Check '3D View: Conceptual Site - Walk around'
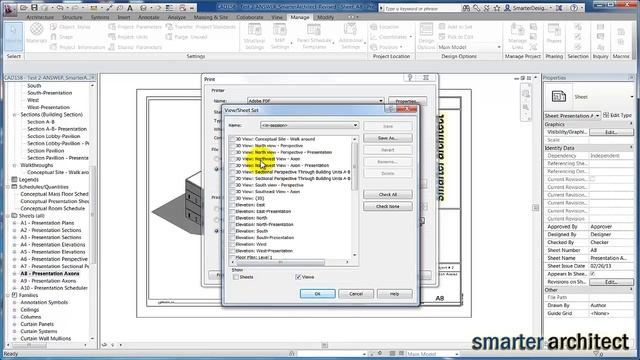This screenshot has width=640, height=360. pos(232,139)
